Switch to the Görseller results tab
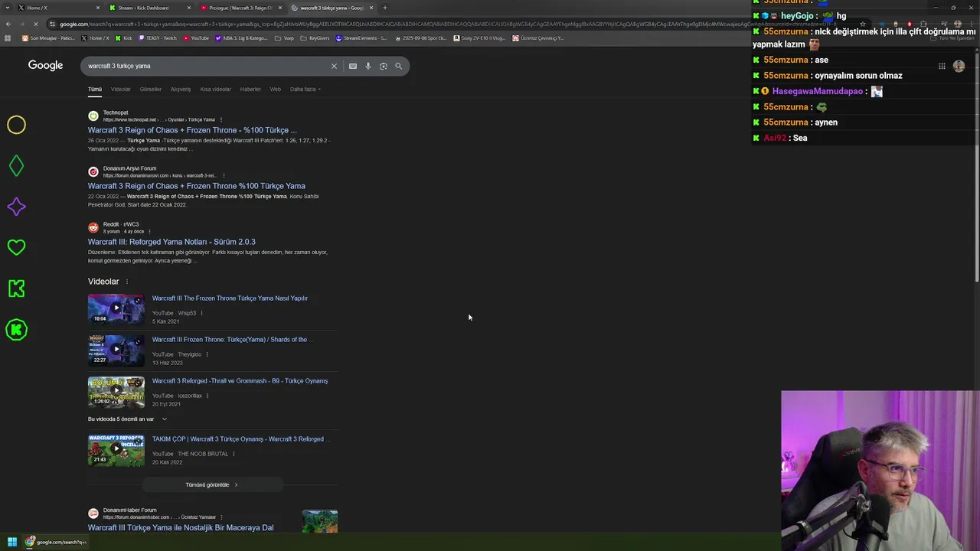 point(151,89)
